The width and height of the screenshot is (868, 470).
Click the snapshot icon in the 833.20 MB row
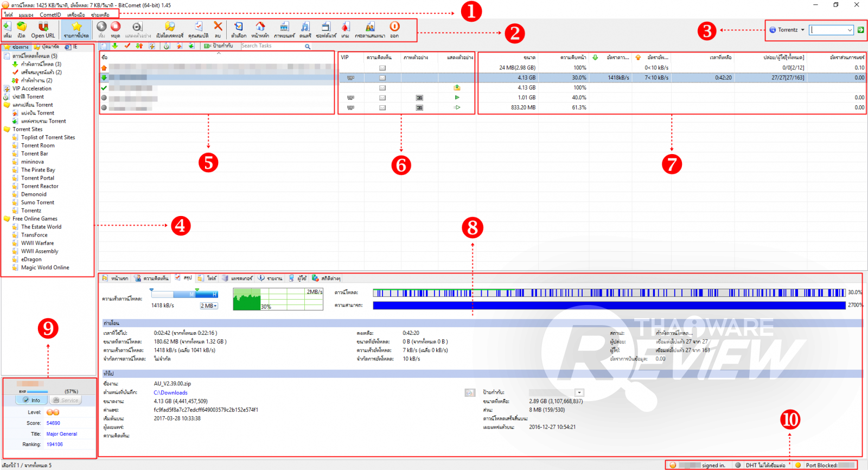pos(419,108)
